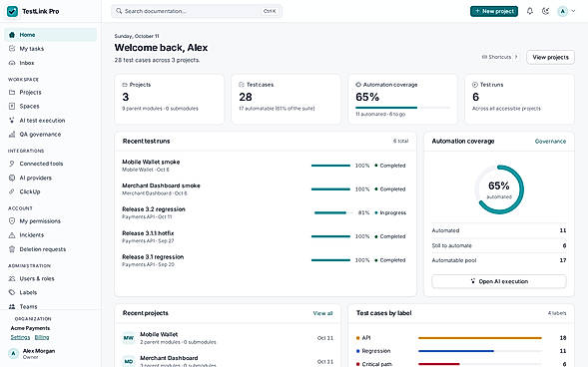Click View all recent projects link
This screenshot has width=588, height=367.
(x=322, y=313)
